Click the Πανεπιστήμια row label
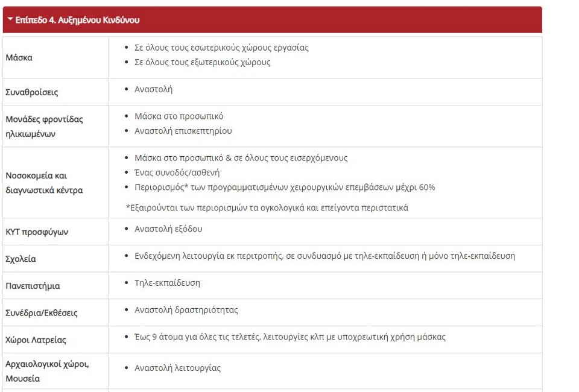 [33, 286]
